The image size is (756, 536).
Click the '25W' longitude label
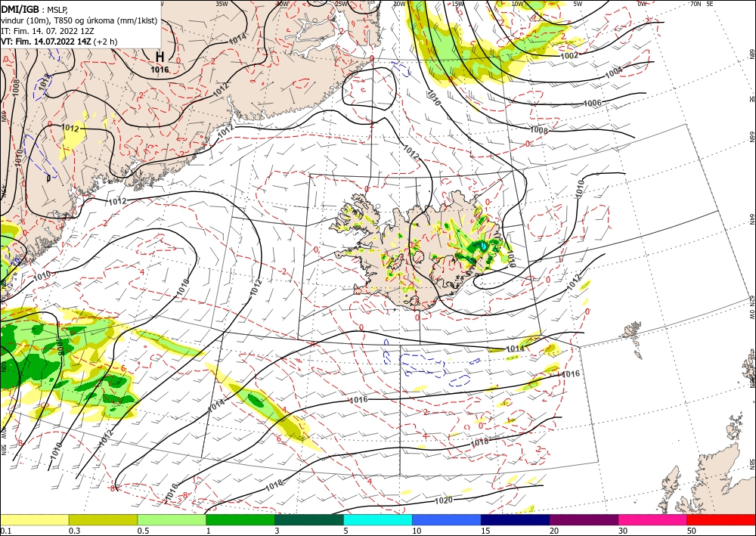tap(342, 4)
